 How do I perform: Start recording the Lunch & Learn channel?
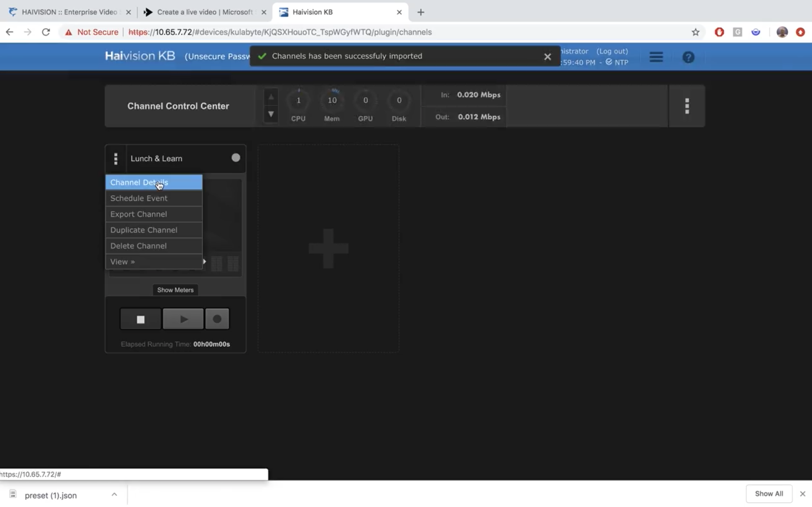pyautogui.click(x=217, y=319)
